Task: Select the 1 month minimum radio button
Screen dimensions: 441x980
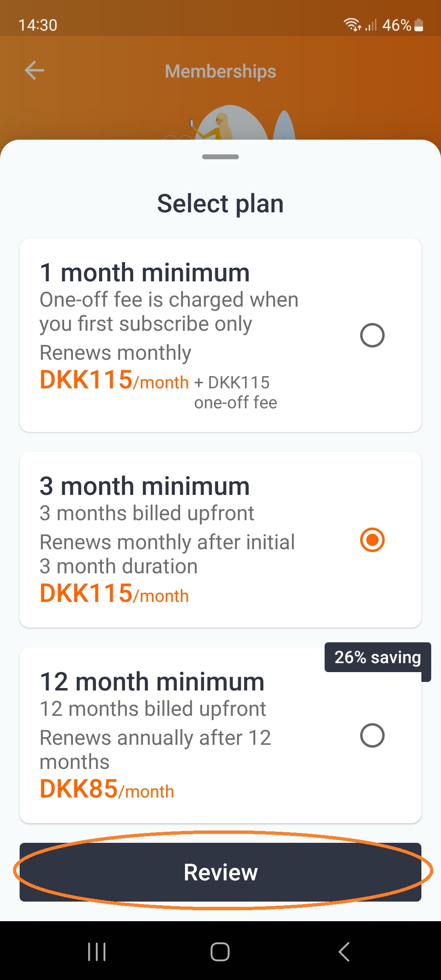Action: pyautogui.click(x=372, y=335)
